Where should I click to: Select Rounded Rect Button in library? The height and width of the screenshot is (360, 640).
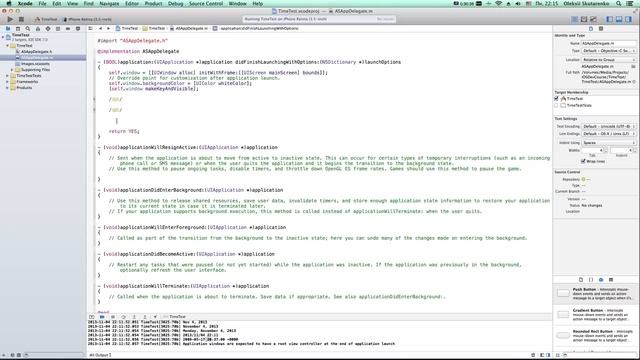(595, 336)
